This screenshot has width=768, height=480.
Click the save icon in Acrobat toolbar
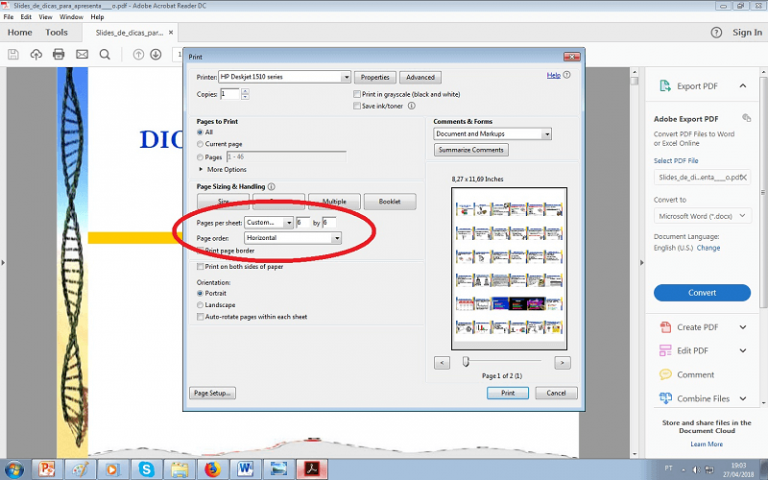[x=14, y=54]
